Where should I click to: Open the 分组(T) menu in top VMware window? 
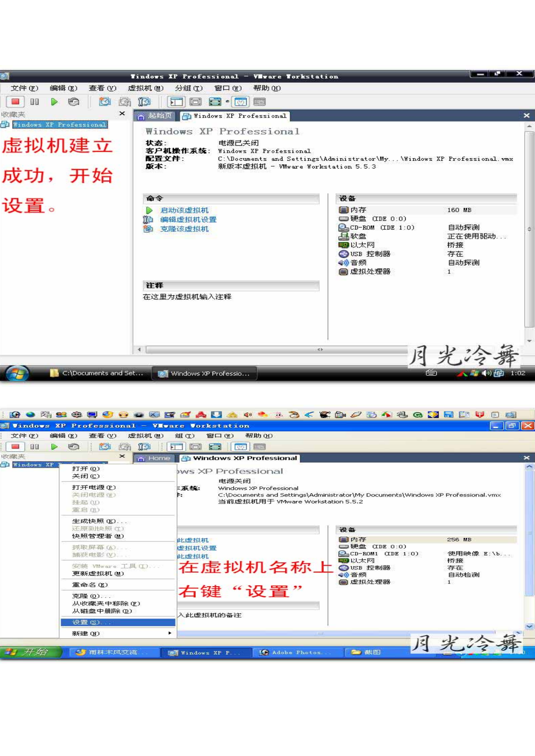(189, 88)
